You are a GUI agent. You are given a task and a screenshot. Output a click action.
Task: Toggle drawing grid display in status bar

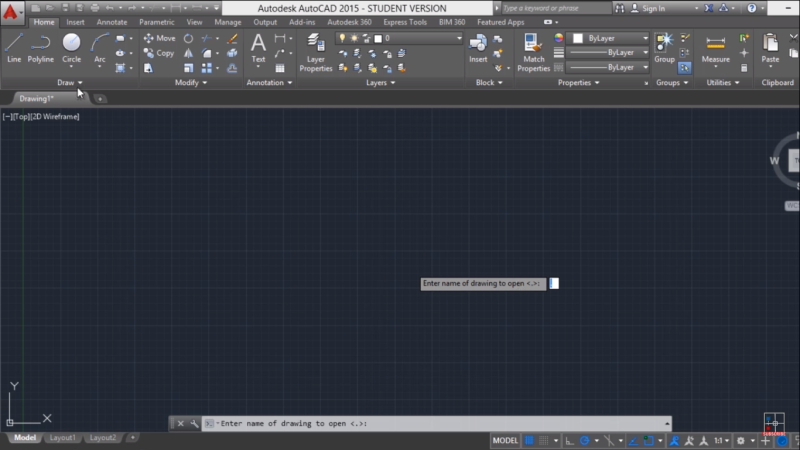pyautogui.click(x=529, y=440)
